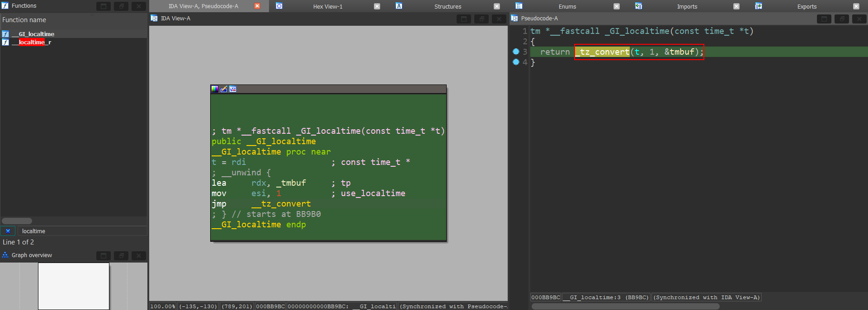868x310 pixels.
Task: Click the Structures tab icon
Action: tap(399, 6)
